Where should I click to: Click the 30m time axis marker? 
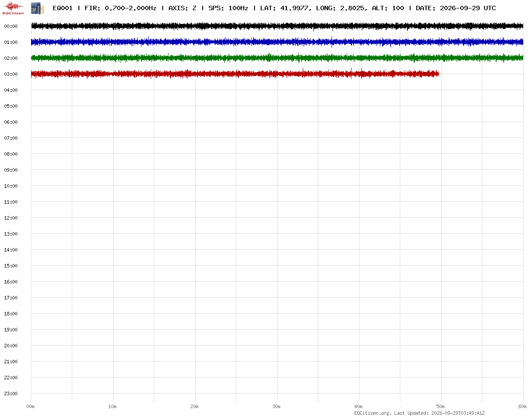[x=277, y=406]
